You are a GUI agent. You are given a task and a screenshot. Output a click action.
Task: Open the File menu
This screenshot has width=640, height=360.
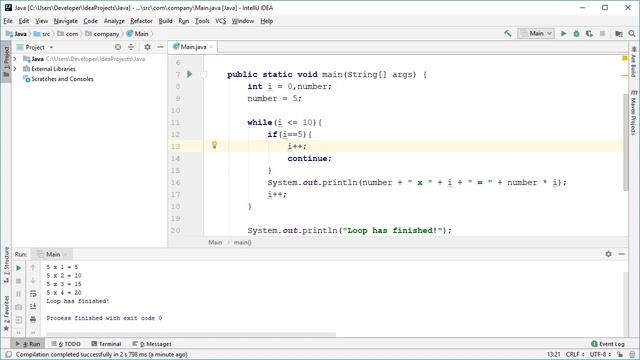(x=8, y=21)
